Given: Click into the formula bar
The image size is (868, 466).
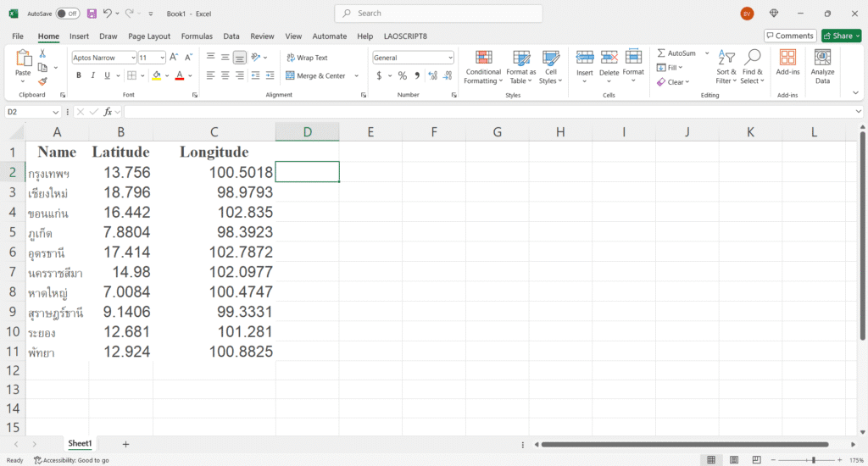Looking at the screenshot, I should coord(489,112).
